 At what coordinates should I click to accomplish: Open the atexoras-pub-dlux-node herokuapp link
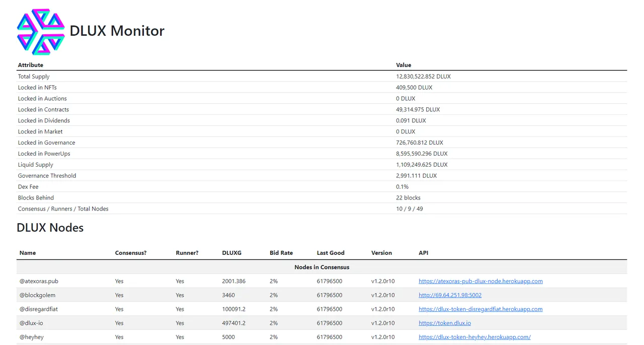[x=480, y=281]
